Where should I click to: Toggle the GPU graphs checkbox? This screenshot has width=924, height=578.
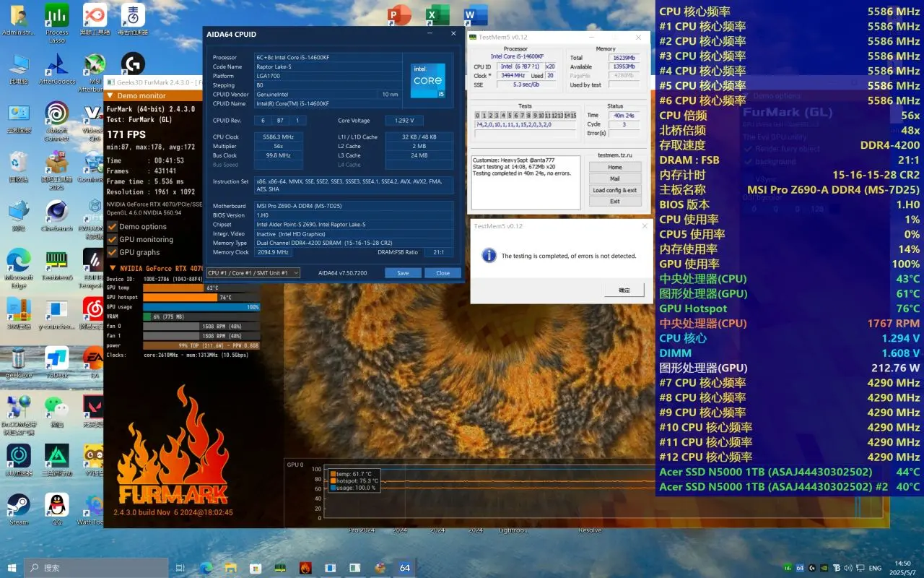112,252
